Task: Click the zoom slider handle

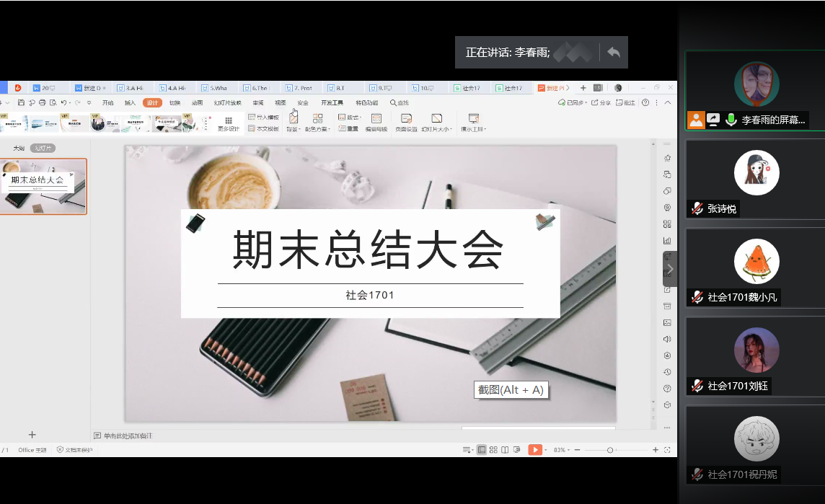Action: pos(610,450)
